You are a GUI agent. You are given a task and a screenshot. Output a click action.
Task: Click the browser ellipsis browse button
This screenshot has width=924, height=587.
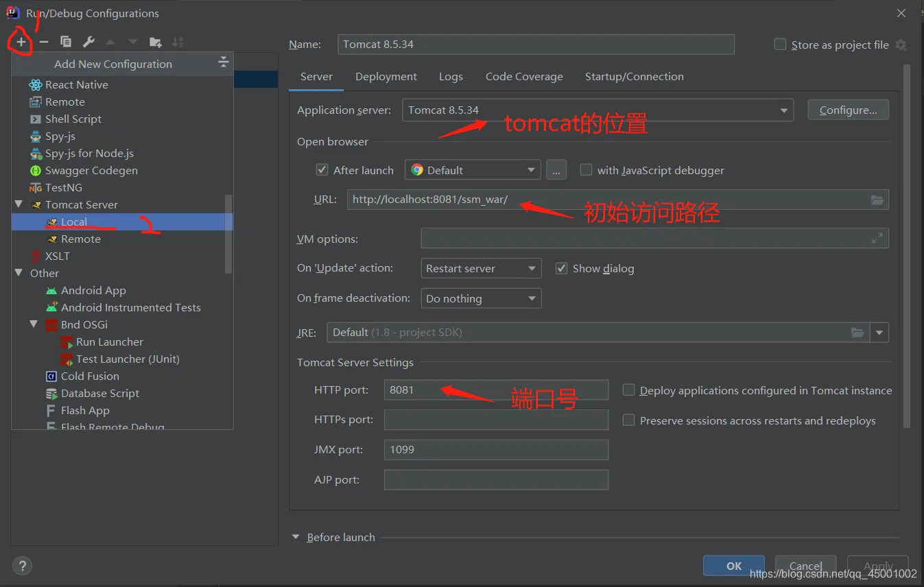click(x=556, y=170)
